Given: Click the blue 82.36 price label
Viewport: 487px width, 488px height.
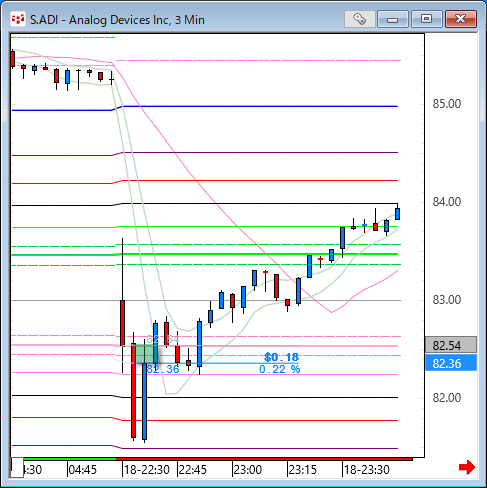Looking at the screenshot, I should tap(451, 363).
